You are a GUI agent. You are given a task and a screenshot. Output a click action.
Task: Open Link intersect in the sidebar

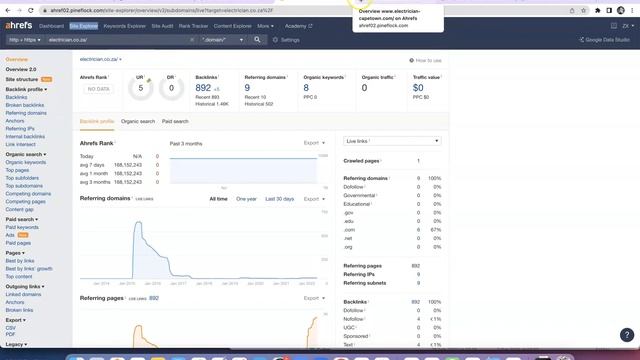pos(20,144)
